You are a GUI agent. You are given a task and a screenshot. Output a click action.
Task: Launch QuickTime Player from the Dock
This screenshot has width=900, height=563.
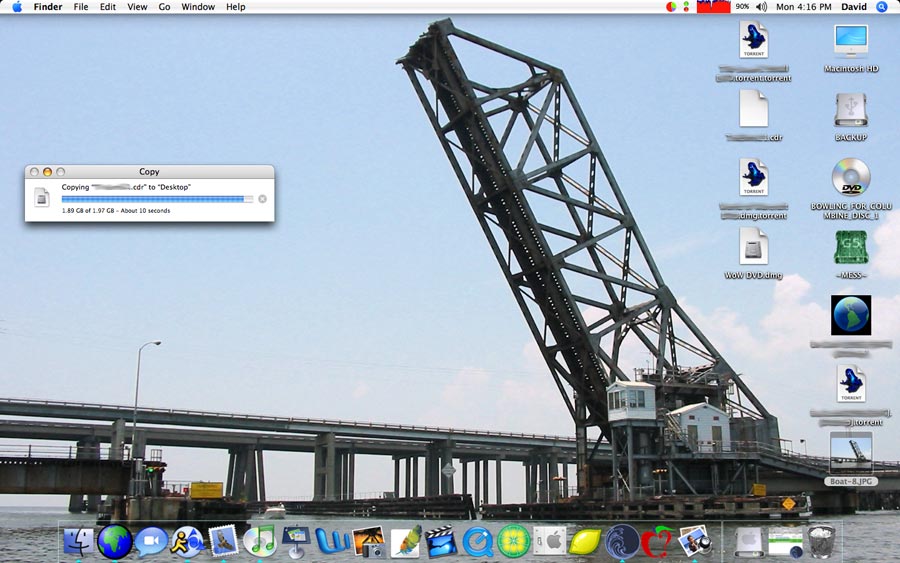[478, 542]
